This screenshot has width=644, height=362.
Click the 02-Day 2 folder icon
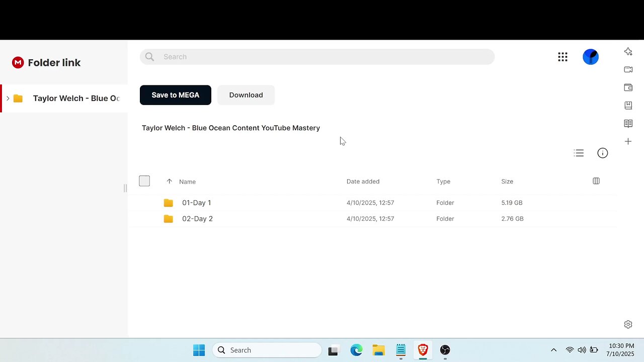tap(168, 219)
